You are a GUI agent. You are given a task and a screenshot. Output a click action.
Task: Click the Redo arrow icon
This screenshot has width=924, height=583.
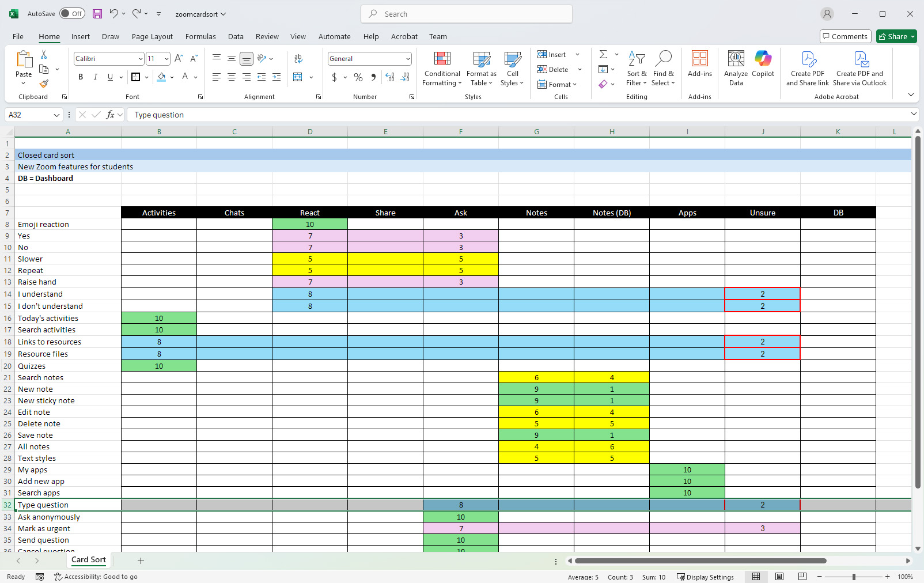(137, 13)
